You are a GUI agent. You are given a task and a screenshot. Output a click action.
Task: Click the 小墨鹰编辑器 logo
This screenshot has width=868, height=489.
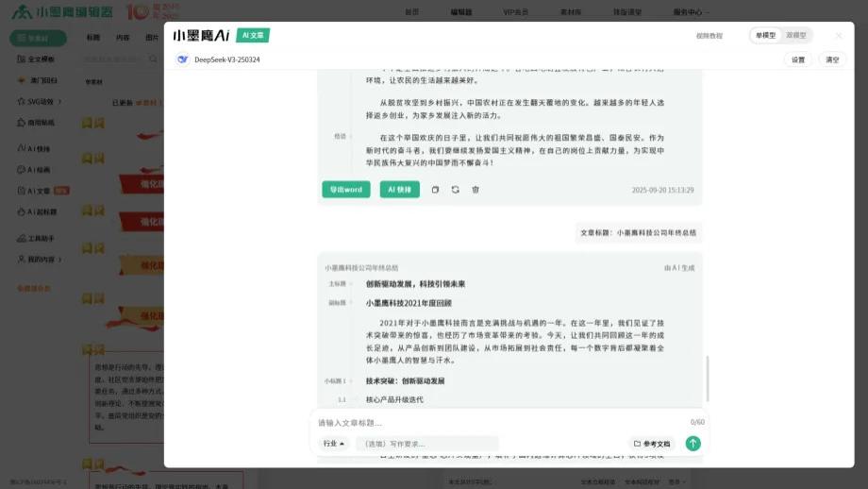(x=62, y=11)
